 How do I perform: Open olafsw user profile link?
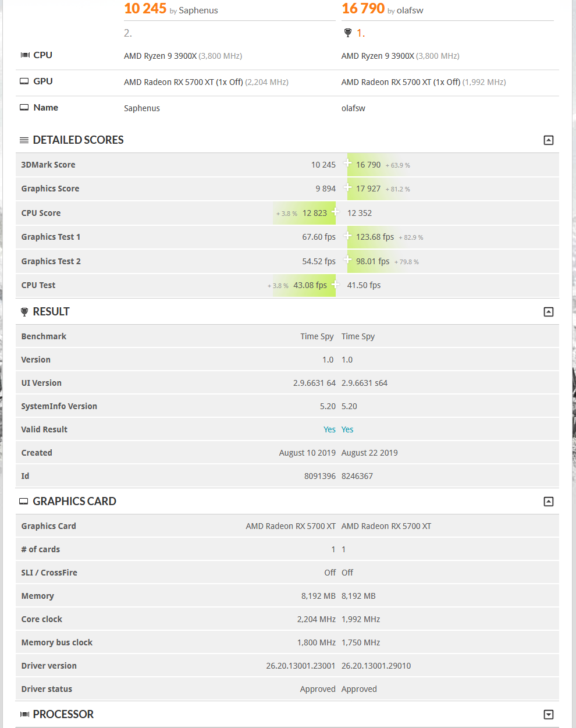[x=410, y=10]
